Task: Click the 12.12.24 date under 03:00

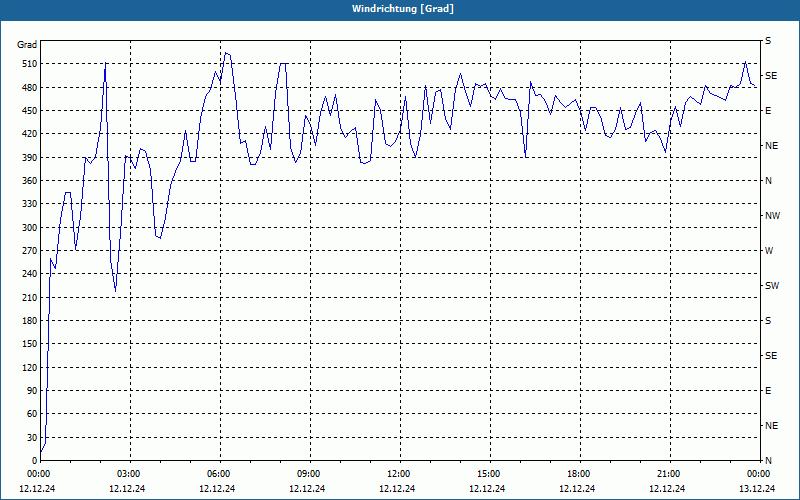Action: click(128, 488)
